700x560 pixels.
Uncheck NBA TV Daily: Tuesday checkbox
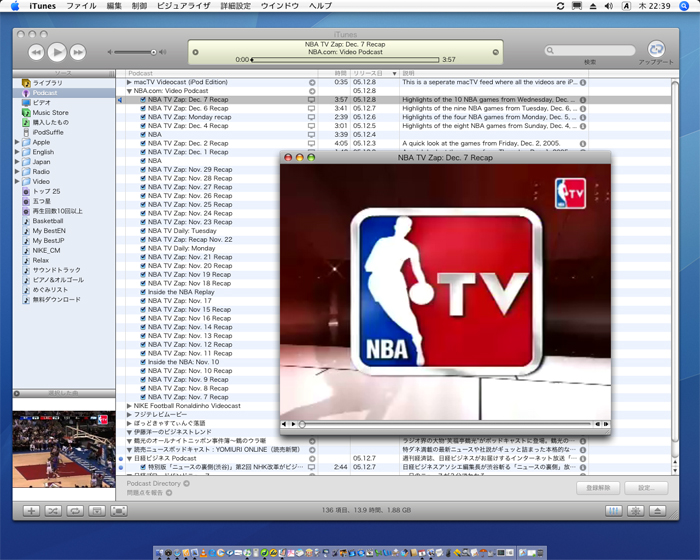click(x=143, y=231)
